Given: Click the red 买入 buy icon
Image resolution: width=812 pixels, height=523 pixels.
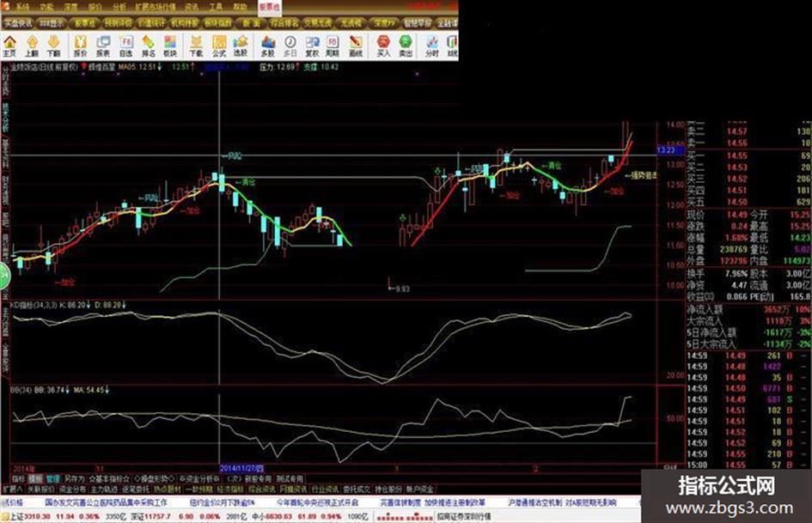Looking at the screenshot, I should pos(383,46).
